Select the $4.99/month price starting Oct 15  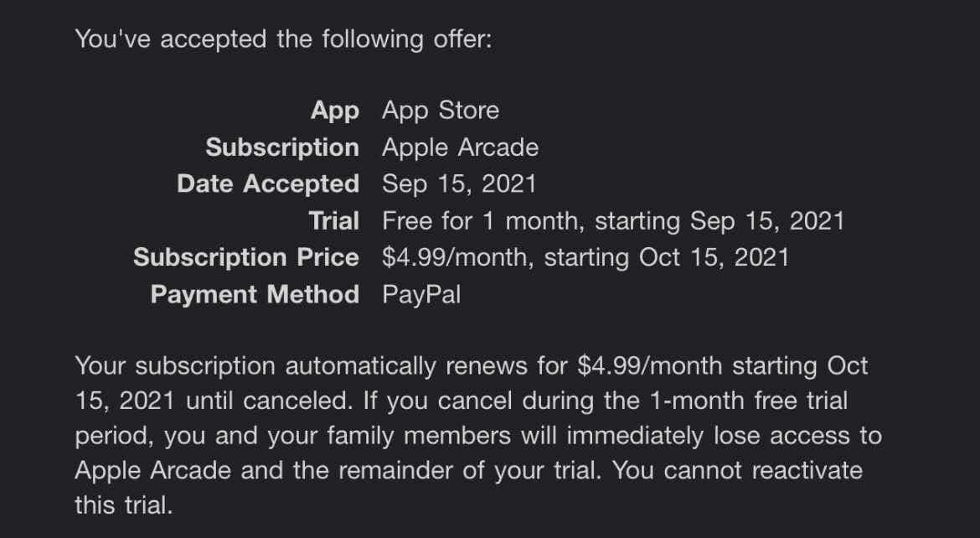pyautogui.click(x=585, y=258)
